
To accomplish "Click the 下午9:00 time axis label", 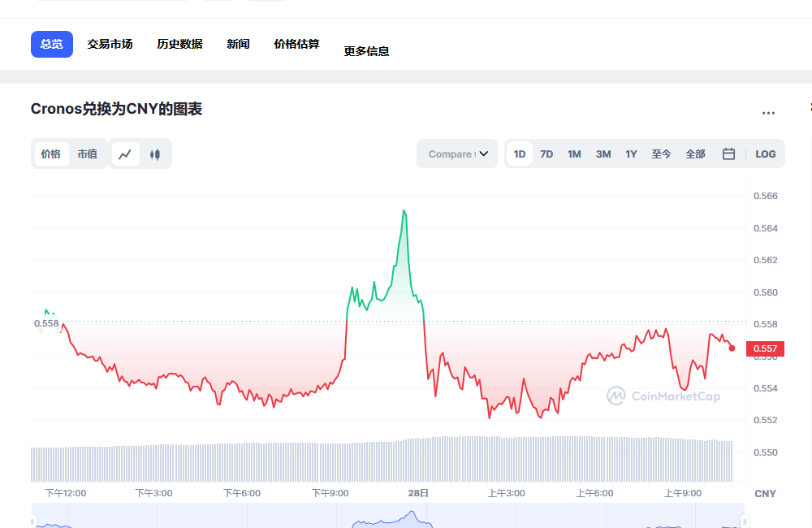I will pyautogui.click(x=330, y=493).
